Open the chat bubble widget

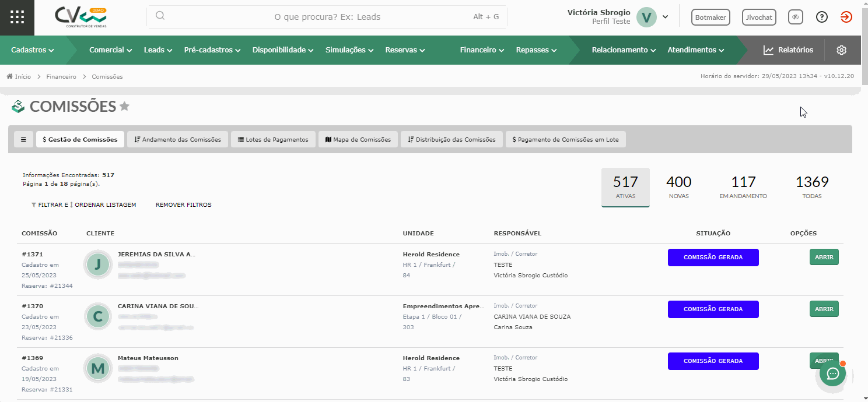click(832, 373)
